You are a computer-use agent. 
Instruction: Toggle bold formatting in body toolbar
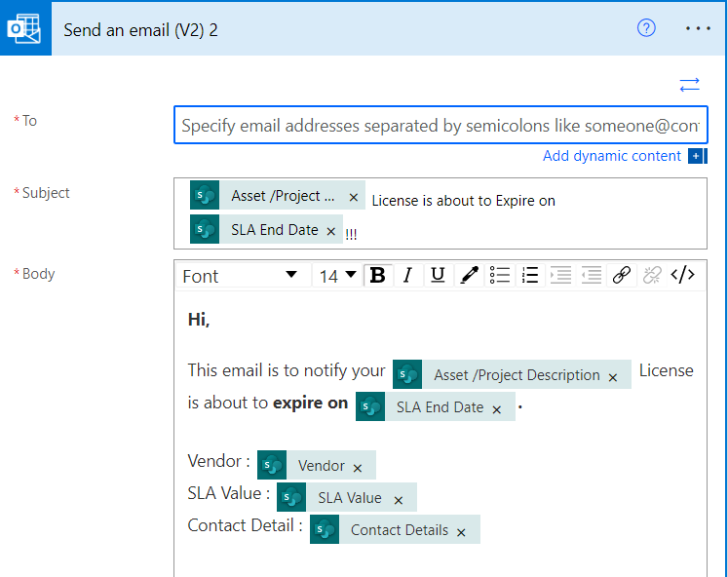pos(377,276)
